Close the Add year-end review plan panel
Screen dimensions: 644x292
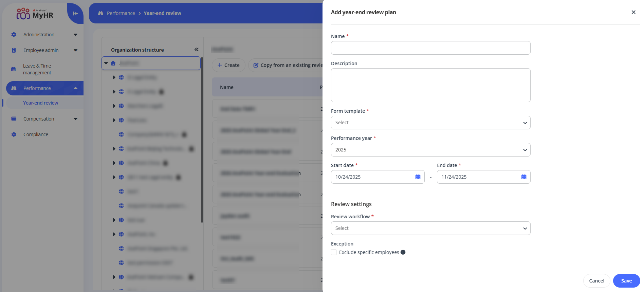point(633,12)
